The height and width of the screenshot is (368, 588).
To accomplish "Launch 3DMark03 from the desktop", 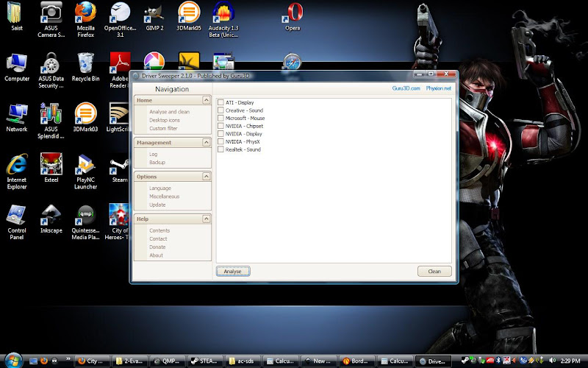I will [85, 118].
